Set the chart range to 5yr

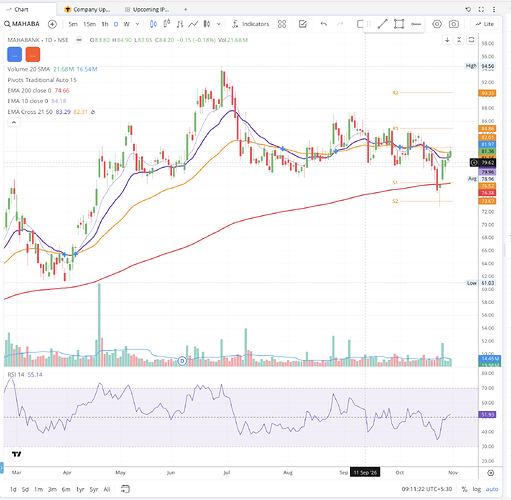pos(94,489)
